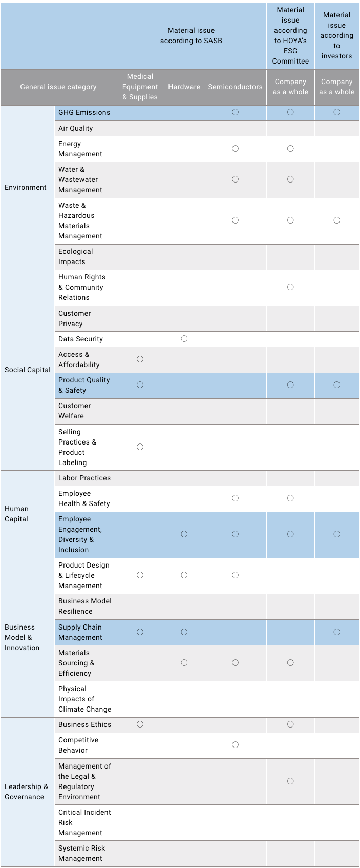Screen dimensions: 360x868
Task: Click the Medical Equipment & Supplies header
Action: click(x=140, y=87)
